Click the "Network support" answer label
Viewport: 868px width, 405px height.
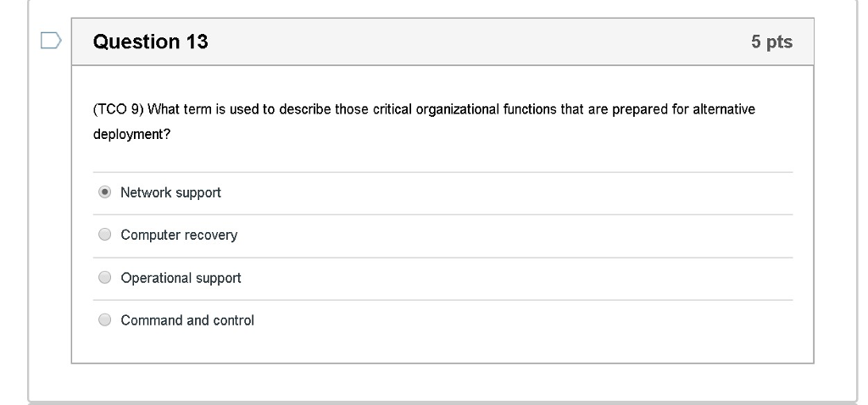170,192
